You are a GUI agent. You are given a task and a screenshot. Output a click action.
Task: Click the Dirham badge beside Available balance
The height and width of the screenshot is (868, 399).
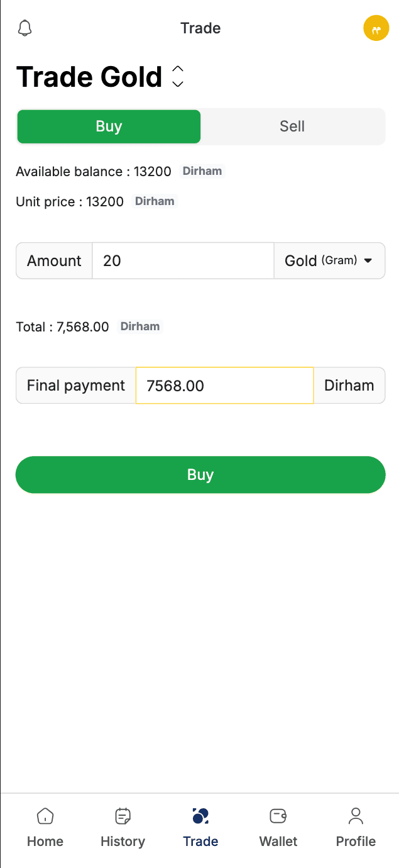point(202,171)
